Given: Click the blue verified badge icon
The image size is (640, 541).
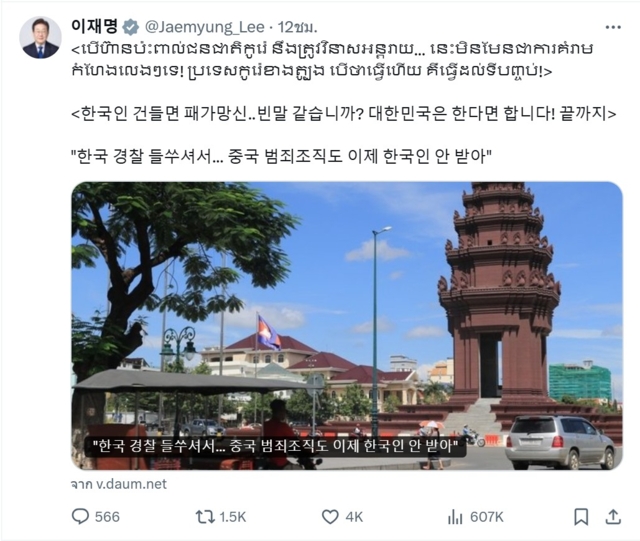Looking at the screenshot, I should point(131,27).
